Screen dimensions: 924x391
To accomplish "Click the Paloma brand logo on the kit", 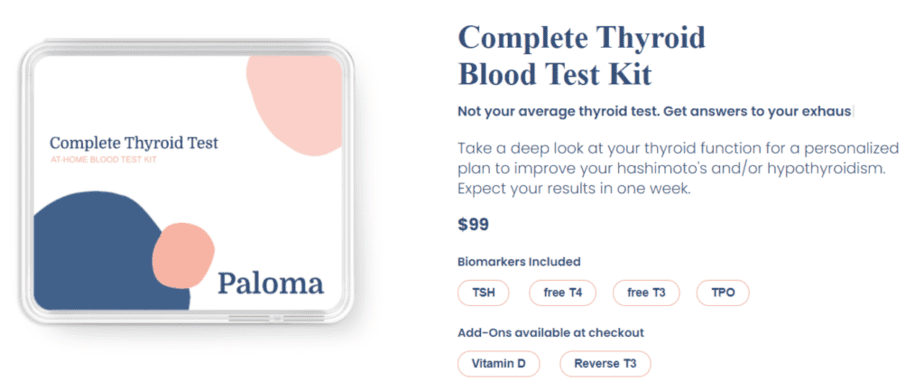I will [270, 283].
